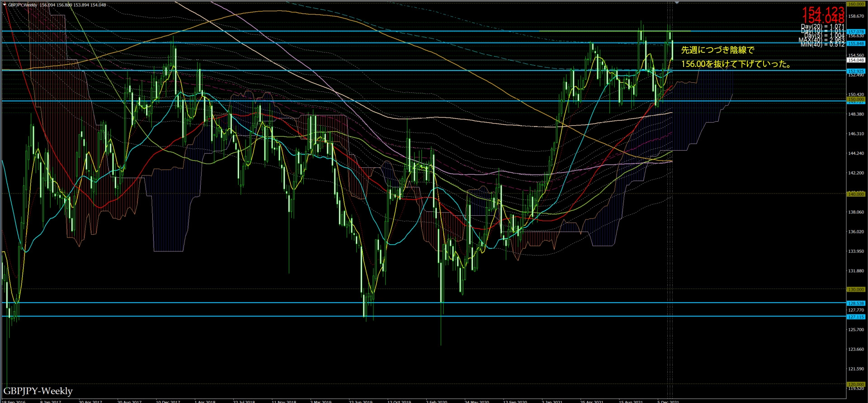
Task: Select the large red 154.048 price readout
Action: (x=823, y=19)
